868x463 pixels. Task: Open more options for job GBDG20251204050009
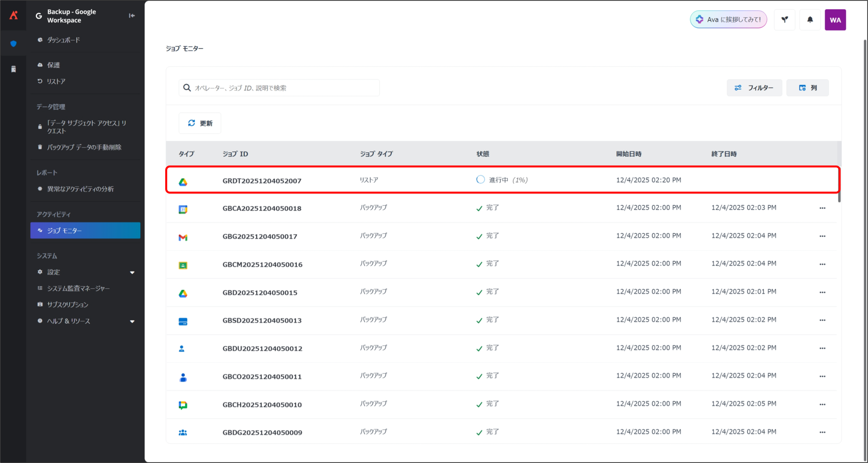point(822,432)
